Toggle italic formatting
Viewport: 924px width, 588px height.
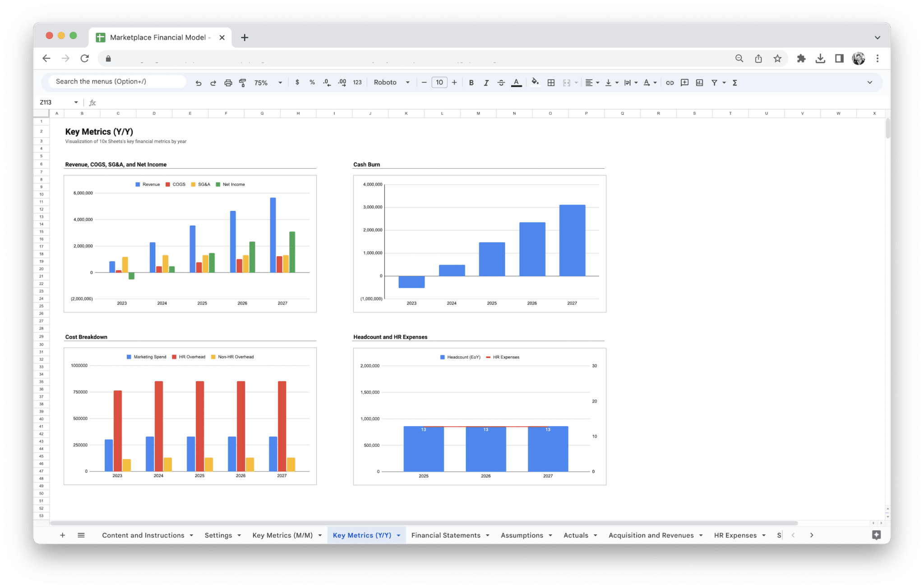pos(486,82)
